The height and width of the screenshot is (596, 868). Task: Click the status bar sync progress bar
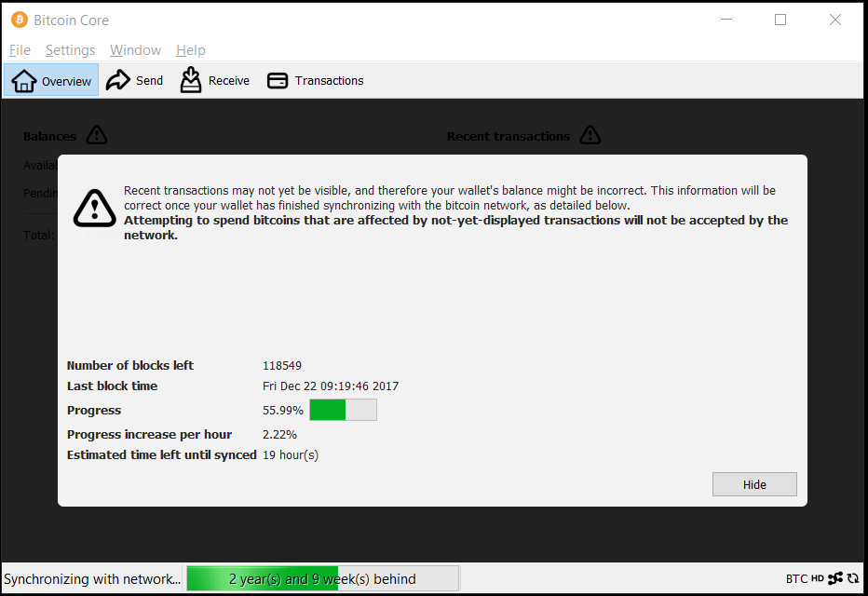[x=323, y=579]
